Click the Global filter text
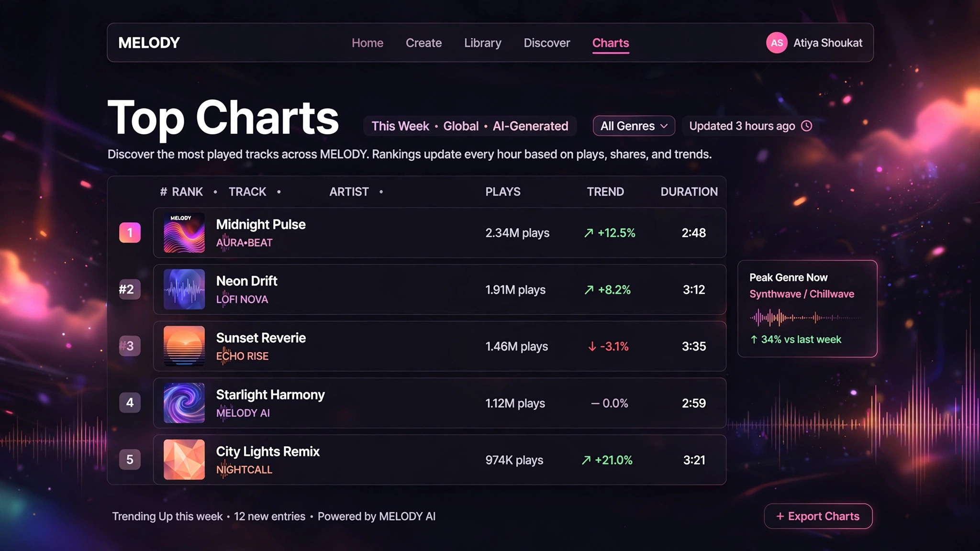The width and height of the screenshot is (980, 551). point(461,126)
